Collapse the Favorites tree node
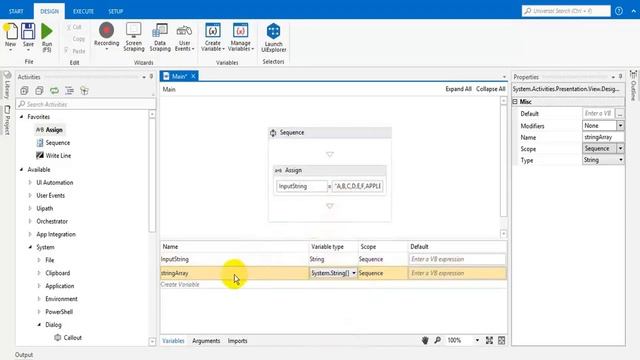The width and height of the screenshot is (640, 360). click(x=22, y=117)
